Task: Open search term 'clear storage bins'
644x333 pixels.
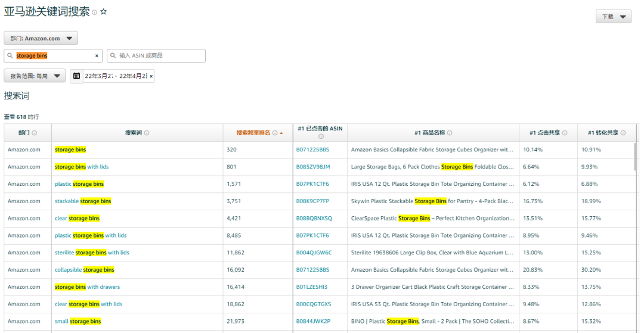Action: coord(77,219)
